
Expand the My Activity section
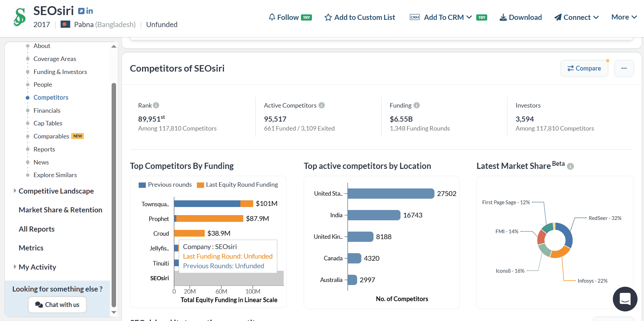point(37,267)
